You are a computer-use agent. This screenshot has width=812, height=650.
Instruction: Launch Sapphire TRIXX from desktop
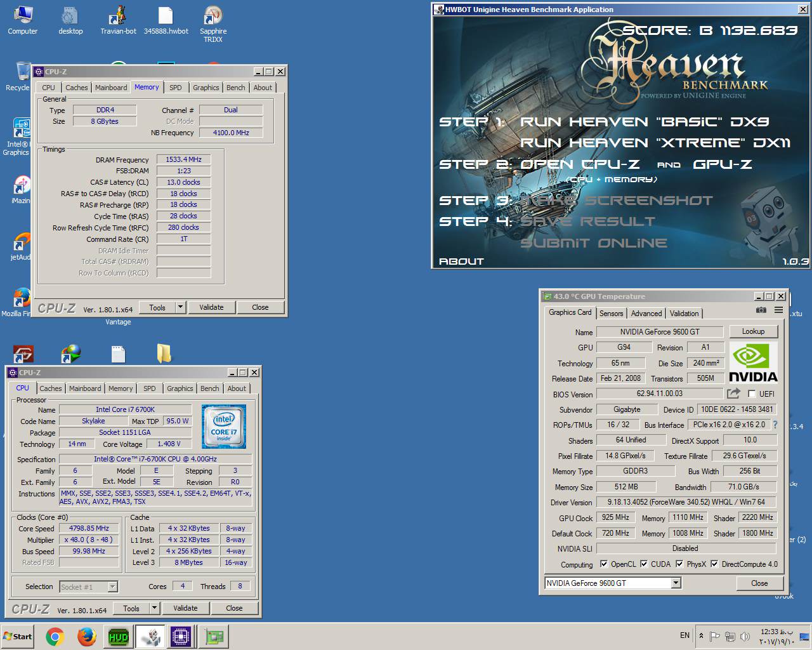(x=213, y=24)
